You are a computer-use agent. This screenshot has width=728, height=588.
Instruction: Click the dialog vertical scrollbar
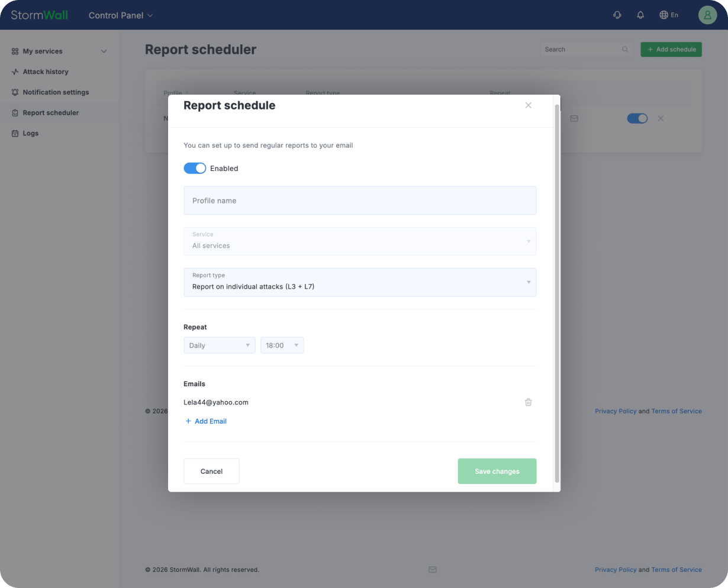[556, 293]
